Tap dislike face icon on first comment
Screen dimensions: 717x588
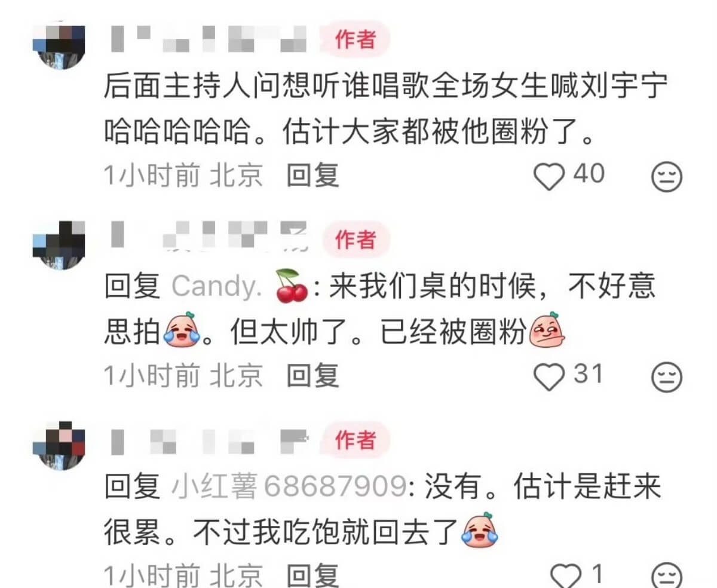(666, 177)
